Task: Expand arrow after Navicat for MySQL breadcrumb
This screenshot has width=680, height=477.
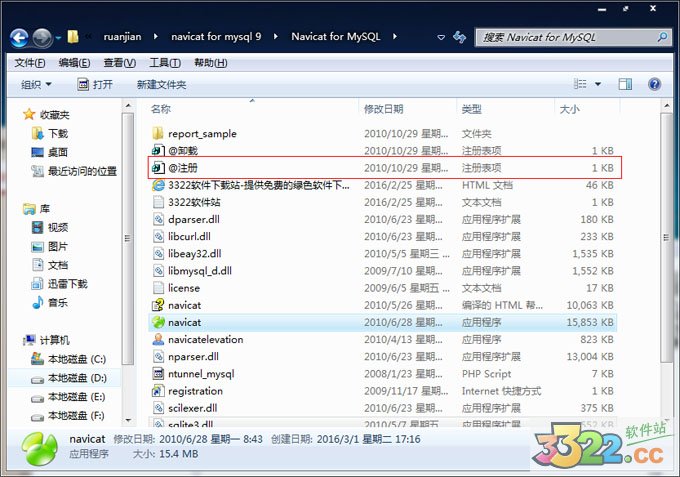Action: pyautogui.click(x=395, y=36)
